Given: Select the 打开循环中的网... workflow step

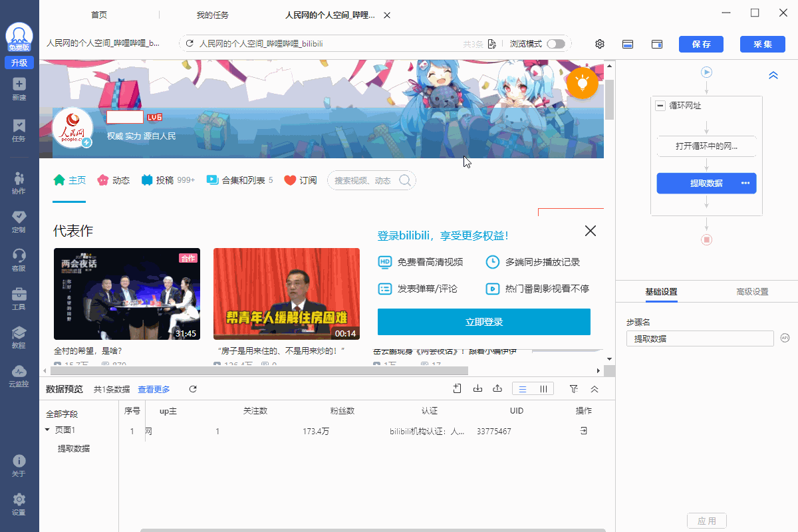Looking at the screenshot, I should pos(706,146).
